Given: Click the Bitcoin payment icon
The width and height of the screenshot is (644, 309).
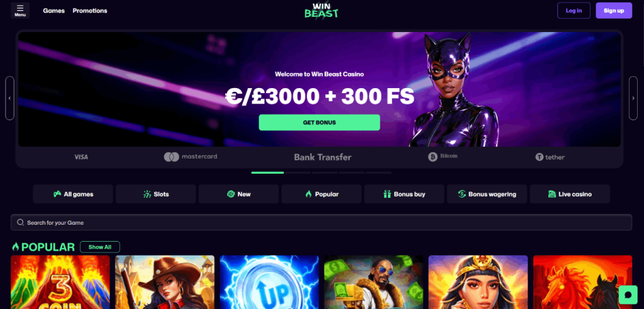Looking at the screenshot, I should 443,157.
